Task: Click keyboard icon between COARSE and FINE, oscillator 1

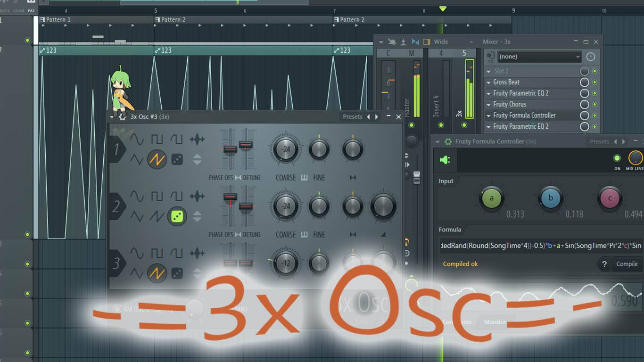Action: [304, 178]
